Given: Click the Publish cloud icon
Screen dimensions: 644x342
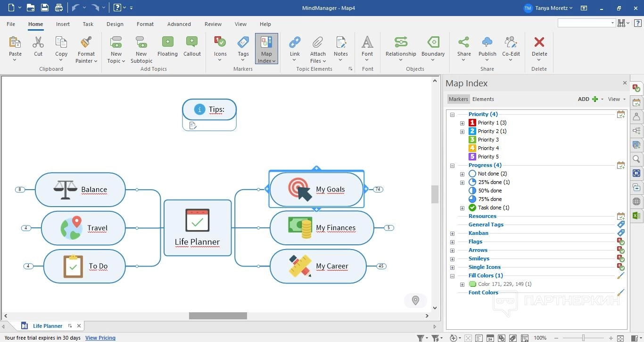Looking at the screenshot, I should (487, 42).
